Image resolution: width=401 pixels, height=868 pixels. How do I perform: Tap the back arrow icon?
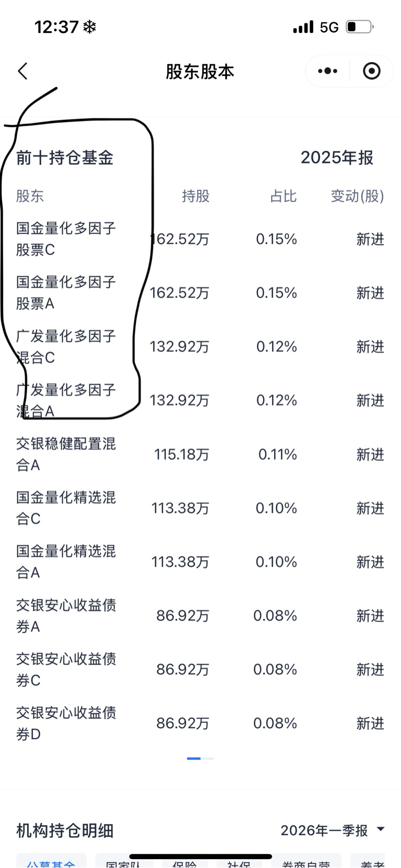(x=22, y=71)
